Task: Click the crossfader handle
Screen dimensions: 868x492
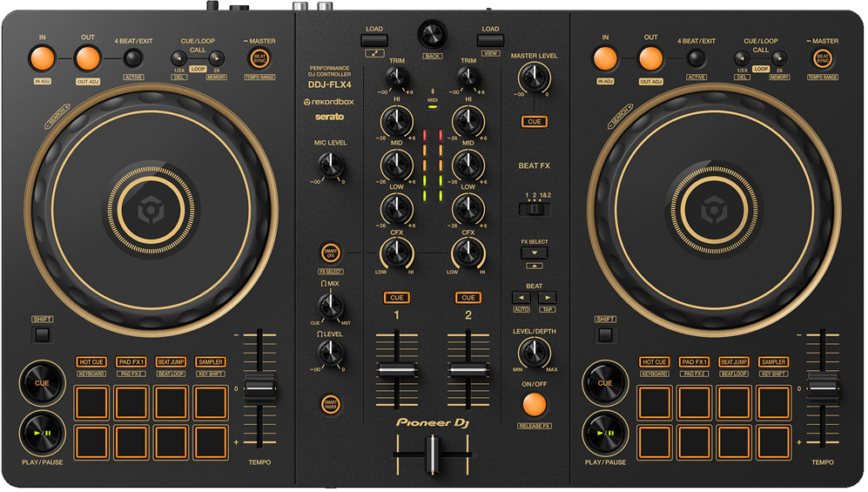Action: (x=433, y=455)
